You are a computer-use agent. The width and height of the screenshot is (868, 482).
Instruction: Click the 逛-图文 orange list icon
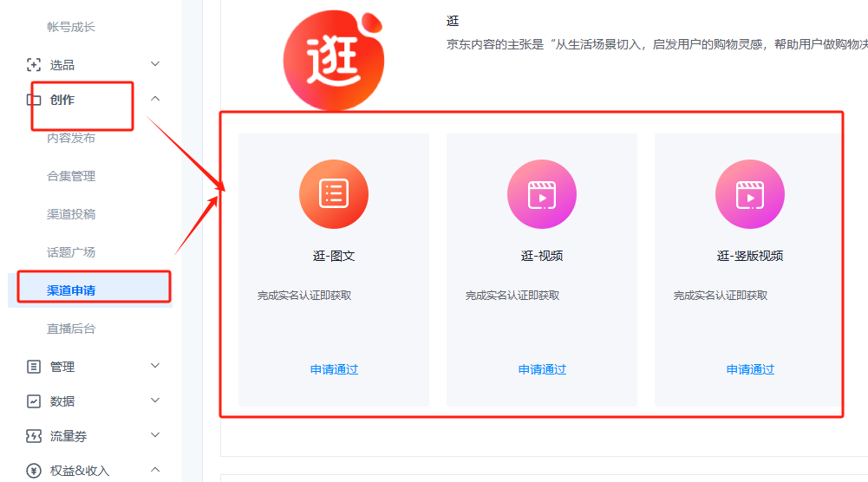coord(334,194)
